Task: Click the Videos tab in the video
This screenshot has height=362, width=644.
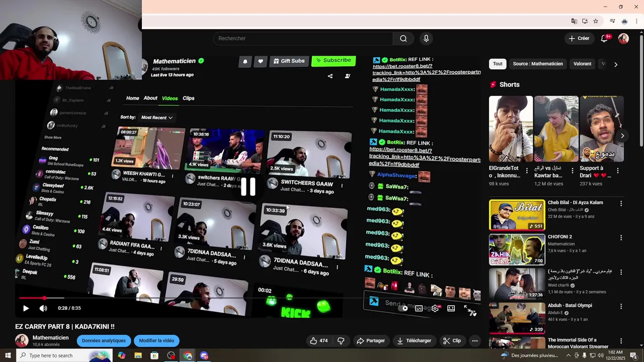Action: tap(170, 99)
